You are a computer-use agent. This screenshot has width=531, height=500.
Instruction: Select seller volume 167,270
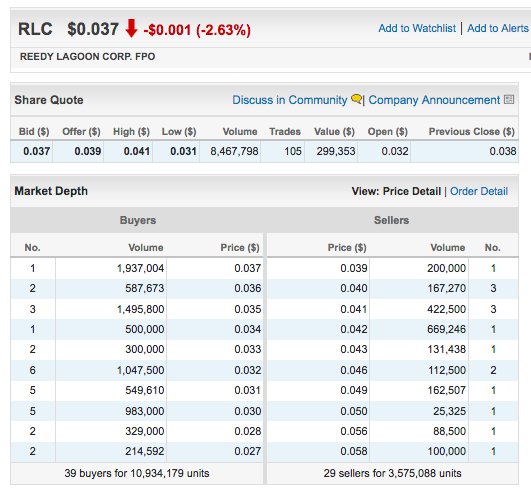pyautogui.click(x=446, y=288)
